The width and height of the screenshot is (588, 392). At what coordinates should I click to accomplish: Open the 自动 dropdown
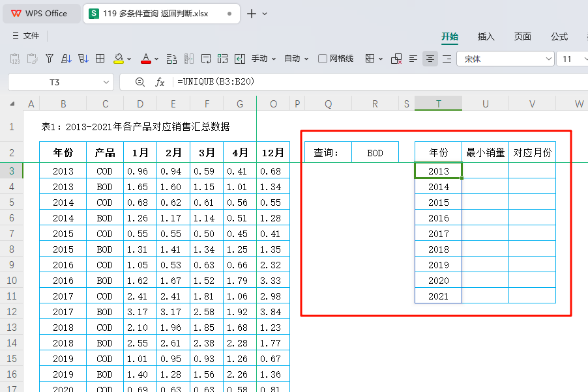point(296,59)
